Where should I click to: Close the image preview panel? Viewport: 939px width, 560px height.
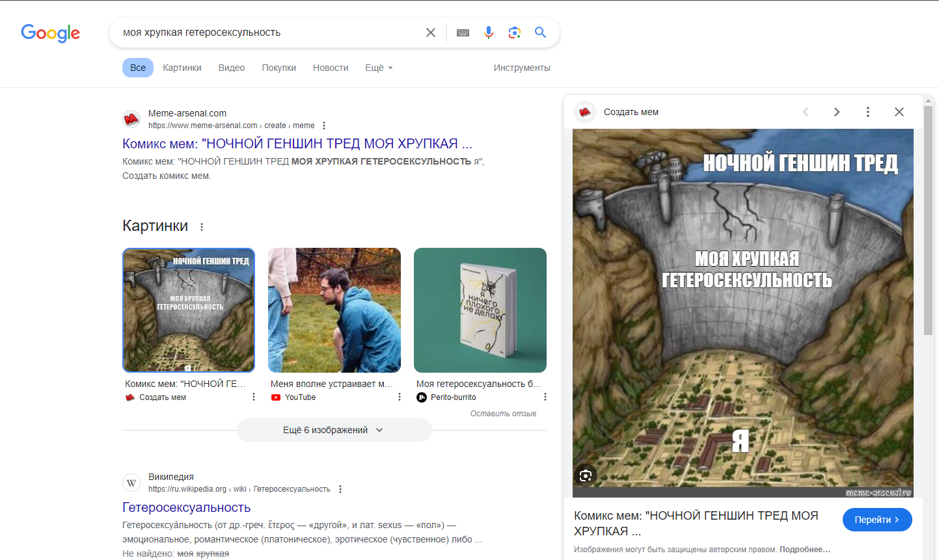(x=899, y=112)
